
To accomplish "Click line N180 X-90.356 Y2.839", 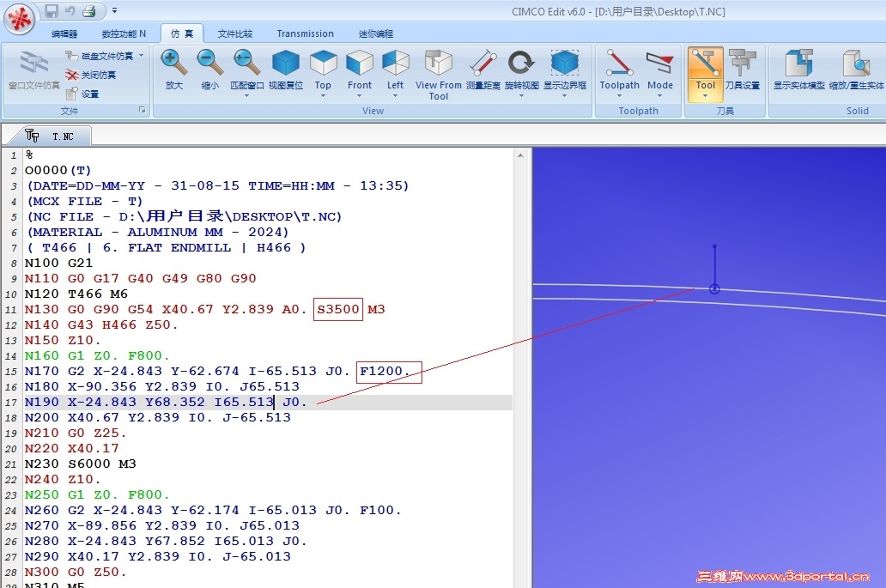I will point(161,387).
